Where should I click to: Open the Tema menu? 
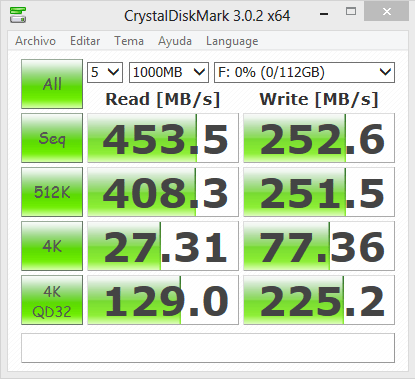coord(129,41)
